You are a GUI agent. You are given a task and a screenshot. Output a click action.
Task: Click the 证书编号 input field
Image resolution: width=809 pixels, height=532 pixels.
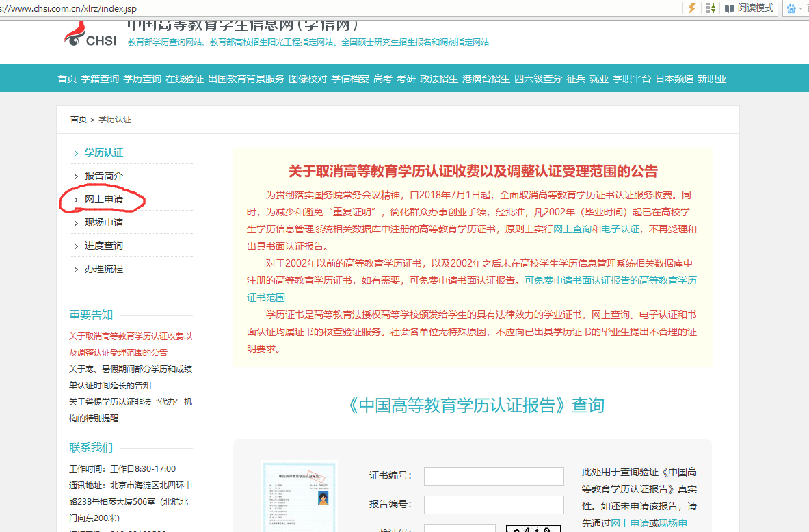(x=494, y=476)
